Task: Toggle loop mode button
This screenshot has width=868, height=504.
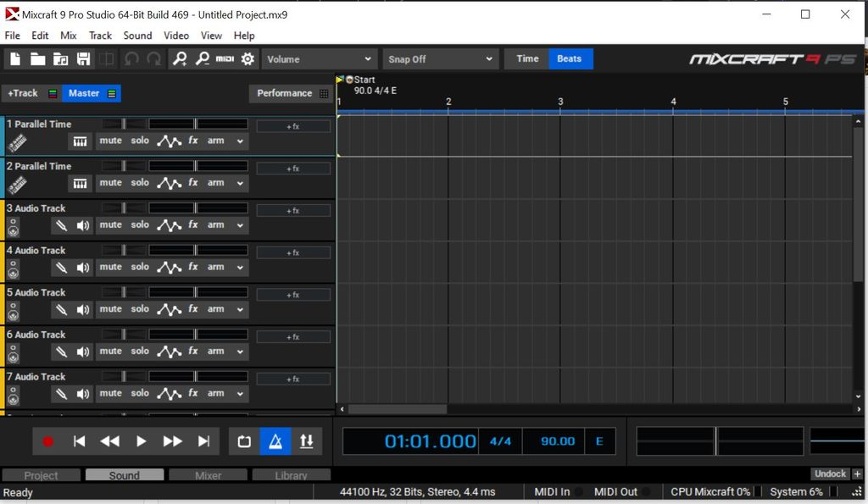Action: click(244, 441)
